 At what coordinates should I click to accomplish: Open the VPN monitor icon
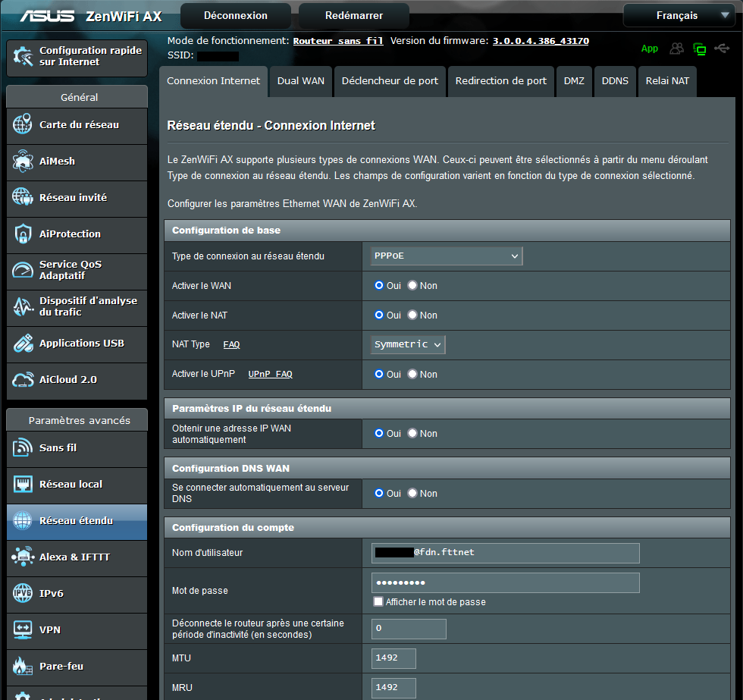click(22, 629)
